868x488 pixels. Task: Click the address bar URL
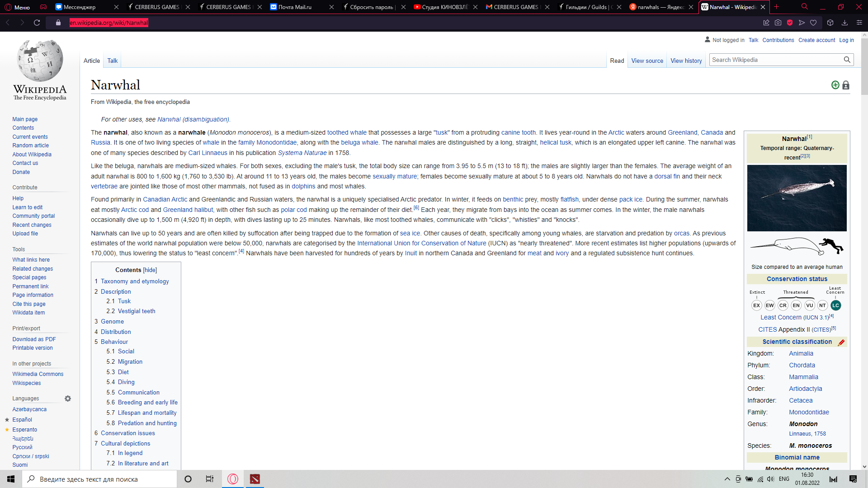(x=108, y=23)
